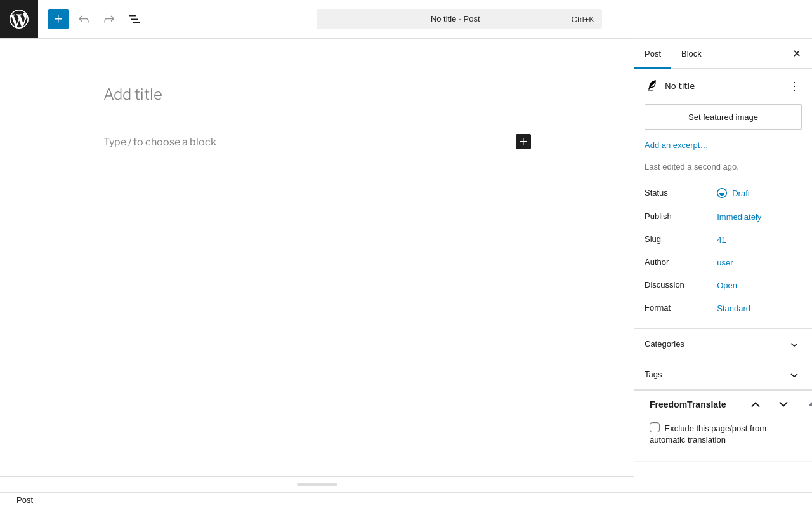This screenshot has width=812, height=508.
Task: Expand the Categories panel
Action: tap(723, 344)
